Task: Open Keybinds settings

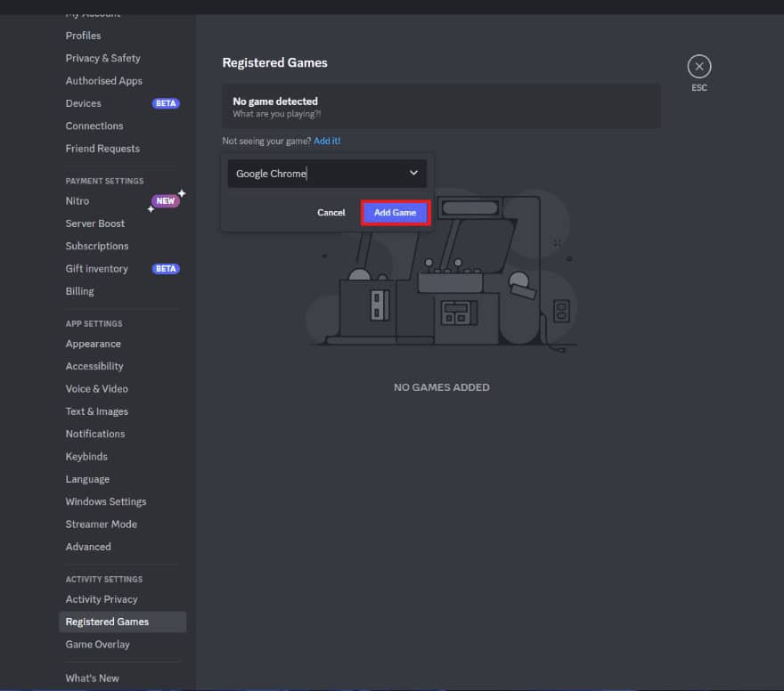Action: [x=86, y=457]
